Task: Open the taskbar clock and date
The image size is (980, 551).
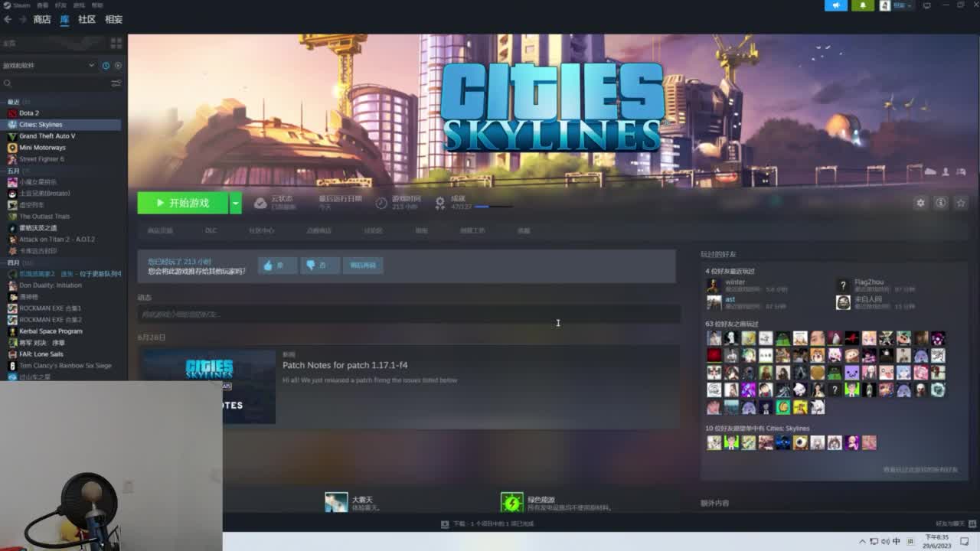Action: 937,541
